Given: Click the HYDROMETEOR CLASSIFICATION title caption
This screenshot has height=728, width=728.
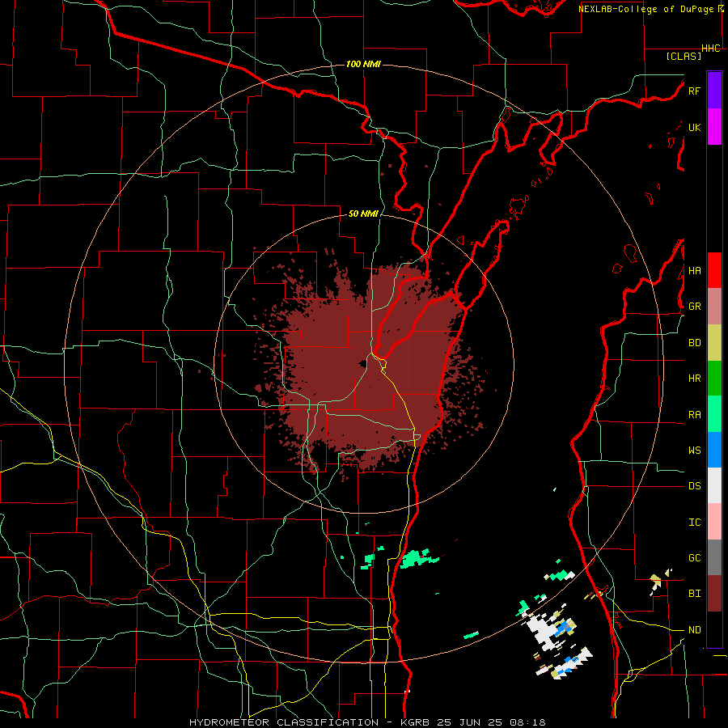Looking at the screenshot, I should [x=284, y=722].
